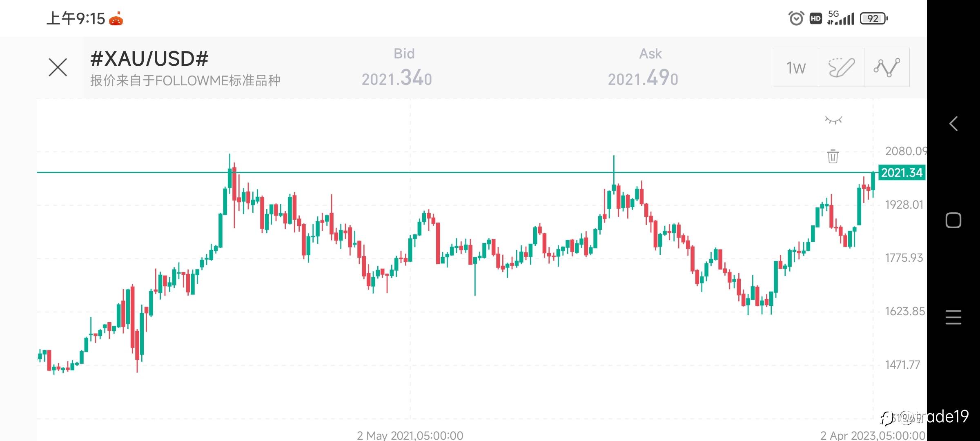
Task: Open Android recent apps menu
Action: coord(953,317)
